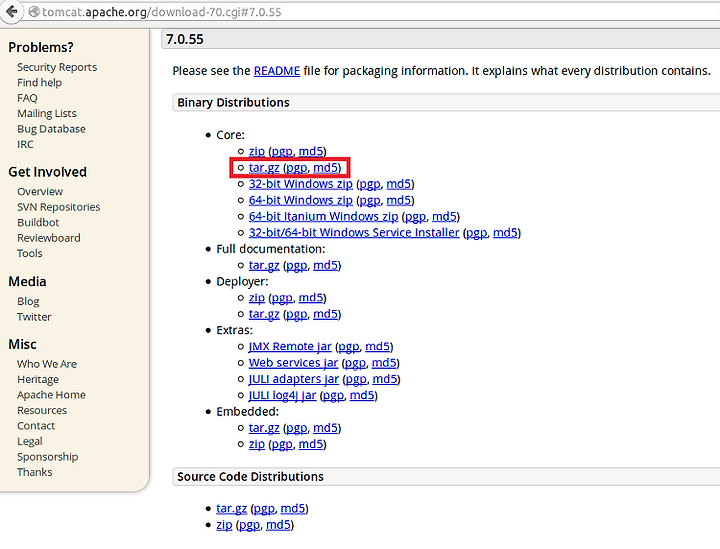Download the Web services jar

tap(293, 363)
